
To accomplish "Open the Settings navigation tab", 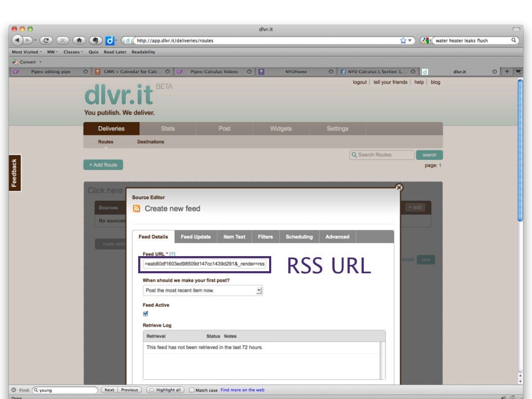I will [338, 129].
